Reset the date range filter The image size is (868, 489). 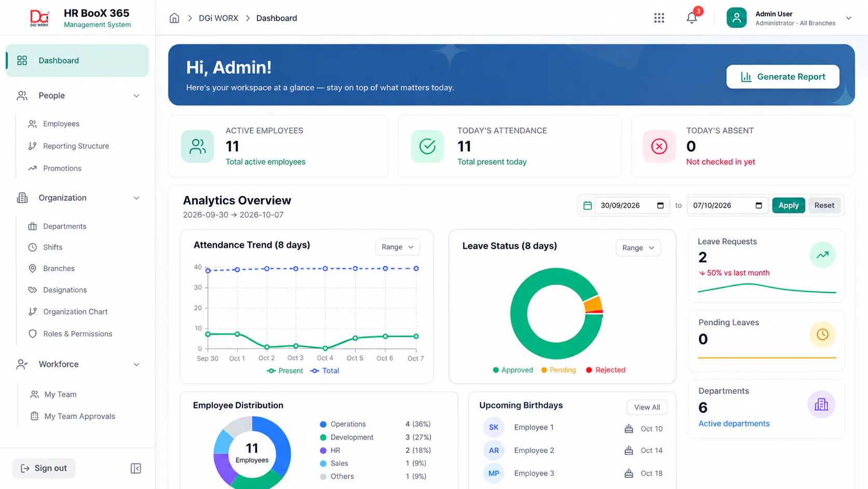pyautogui.click(x=824, y=205)
